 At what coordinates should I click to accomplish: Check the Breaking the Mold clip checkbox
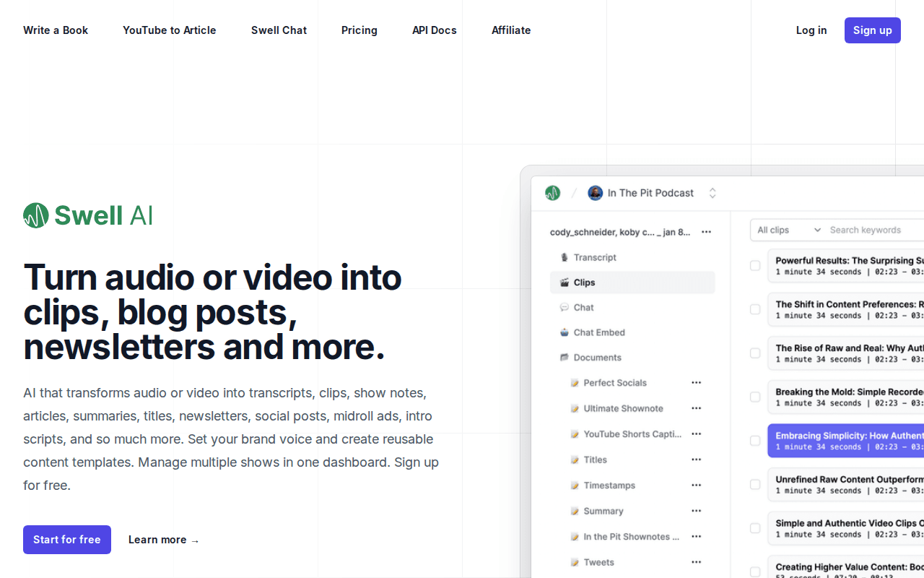click(755, 397)
